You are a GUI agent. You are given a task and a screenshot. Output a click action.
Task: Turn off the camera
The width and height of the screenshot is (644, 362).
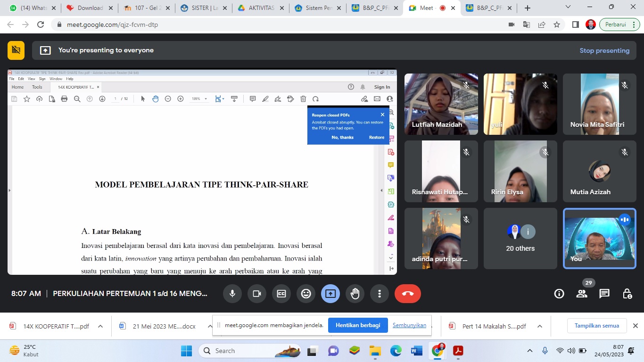coord(257,294)
